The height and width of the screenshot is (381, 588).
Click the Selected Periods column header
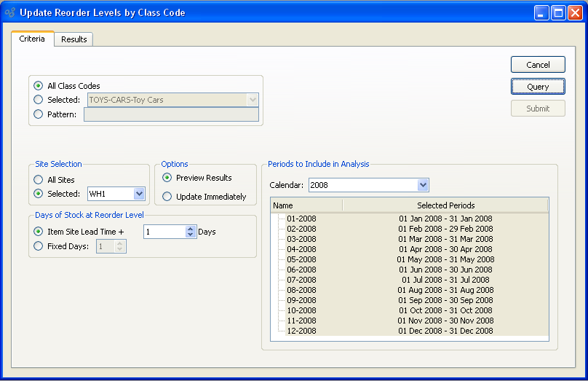[445, 205]
